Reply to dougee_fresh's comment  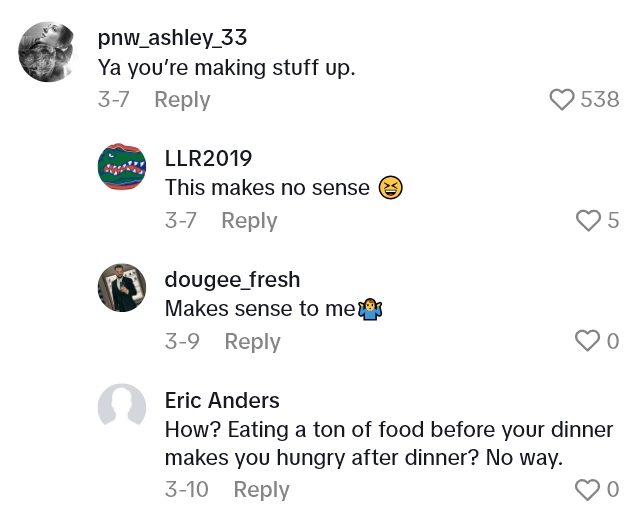(x=252, y=341)
